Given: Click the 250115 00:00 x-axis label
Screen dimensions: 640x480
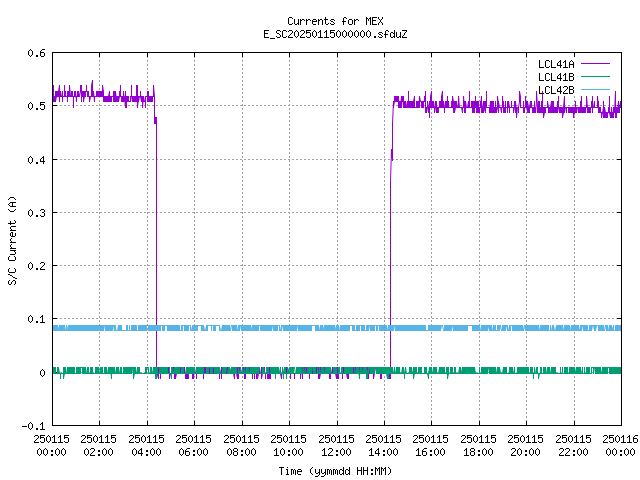Looking at the screenshot, I should 51,445.
